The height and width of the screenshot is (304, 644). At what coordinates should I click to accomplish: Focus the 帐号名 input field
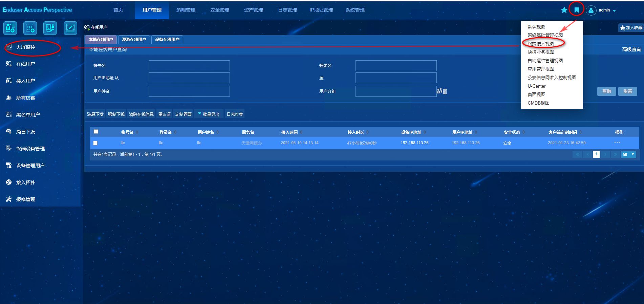(189, 66)
